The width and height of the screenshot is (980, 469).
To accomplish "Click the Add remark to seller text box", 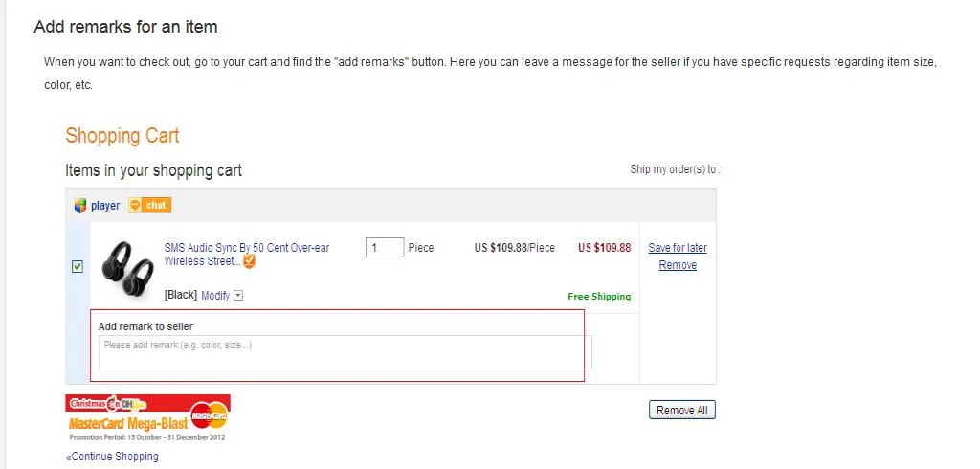I will [x=345, y=352].
